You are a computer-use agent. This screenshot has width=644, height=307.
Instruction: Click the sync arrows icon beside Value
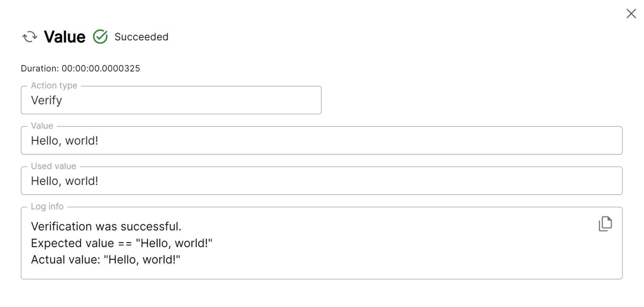click(30, 37)
